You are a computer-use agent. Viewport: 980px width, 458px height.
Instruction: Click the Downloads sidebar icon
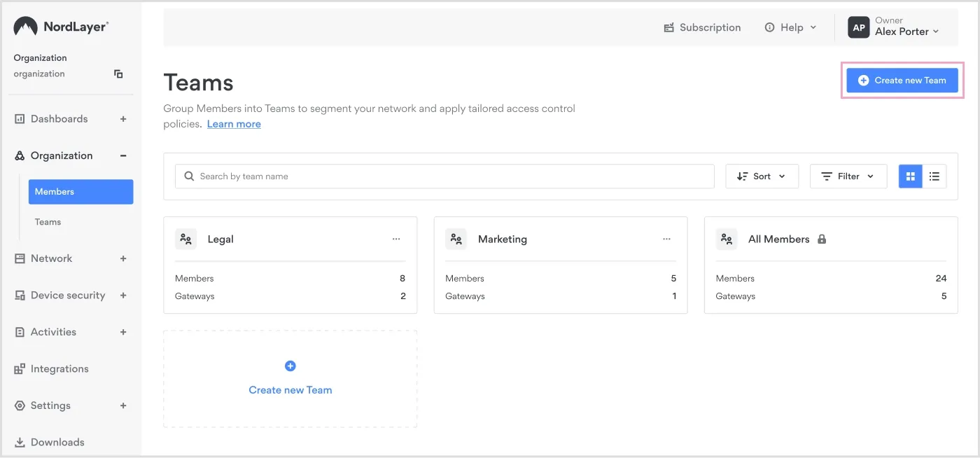(x=19, y=442)
